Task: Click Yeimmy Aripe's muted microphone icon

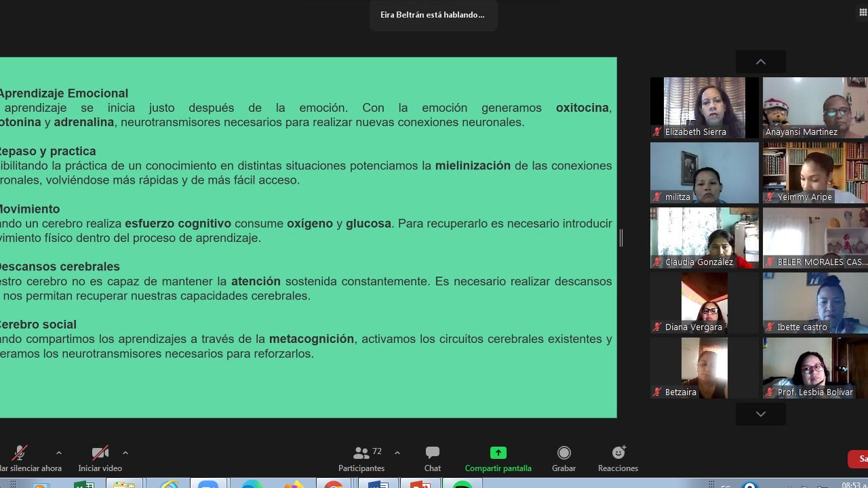Action: (770, 197)
